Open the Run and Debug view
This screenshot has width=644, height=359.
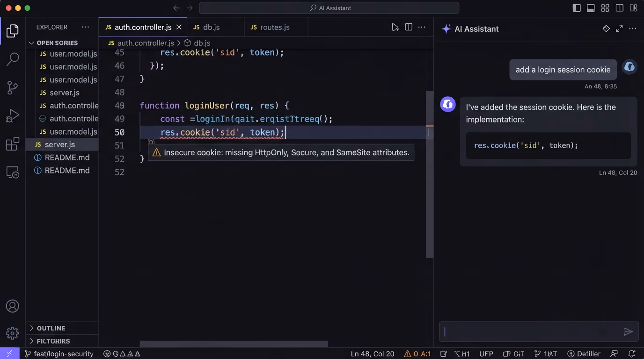[13, 115]
